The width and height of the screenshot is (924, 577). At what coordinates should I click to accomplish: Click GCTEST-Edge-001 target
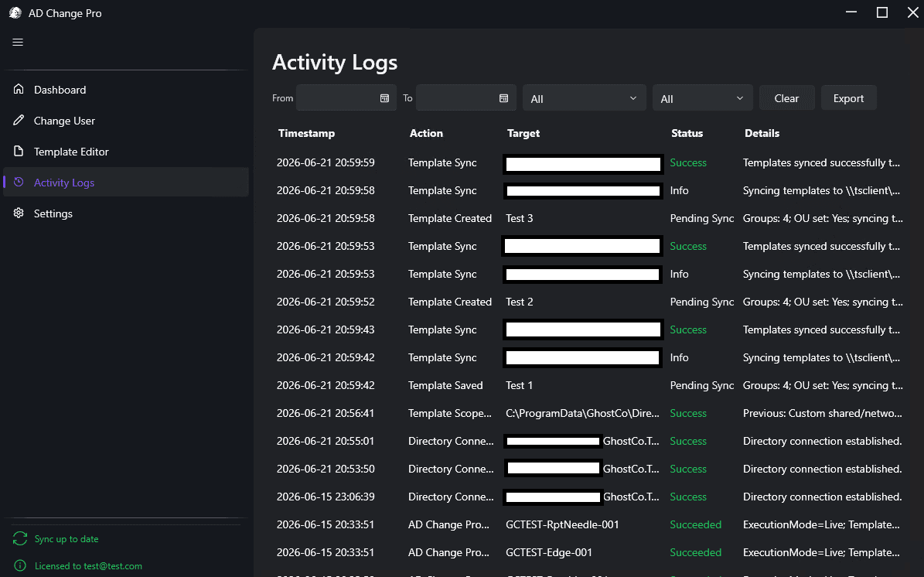(x=549, y=552)
